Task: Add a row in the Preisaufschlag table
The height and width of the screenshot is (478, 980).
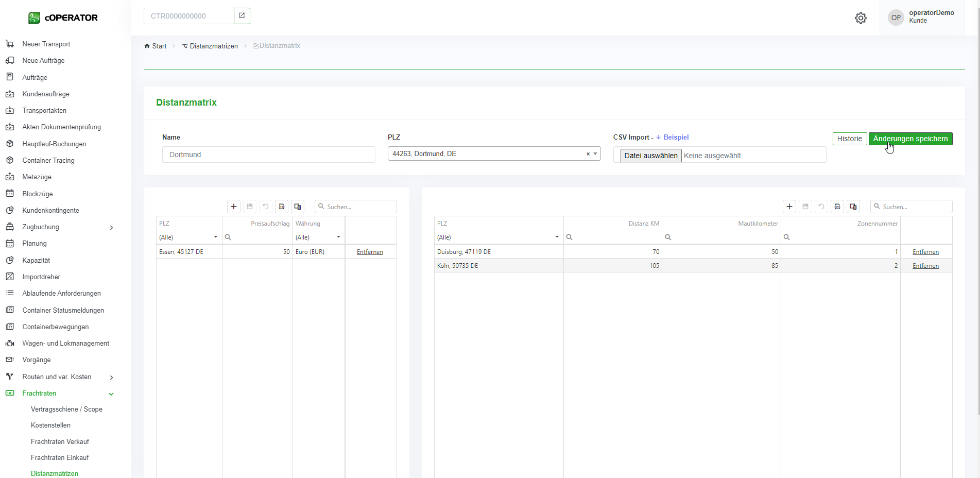Action: click(234, 207)
